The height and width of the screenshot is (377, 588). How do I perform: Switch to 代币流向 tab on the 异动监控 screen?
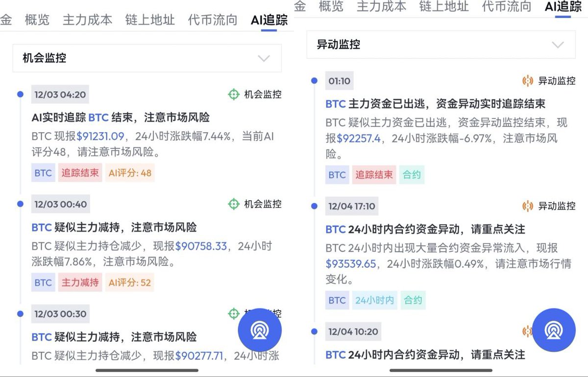point(507,6)
